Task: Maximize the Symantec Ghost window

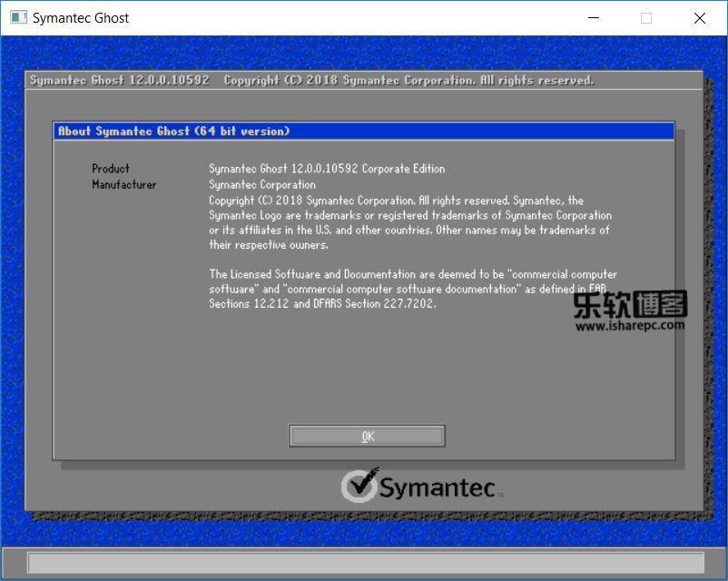Action: pos(645,17)
